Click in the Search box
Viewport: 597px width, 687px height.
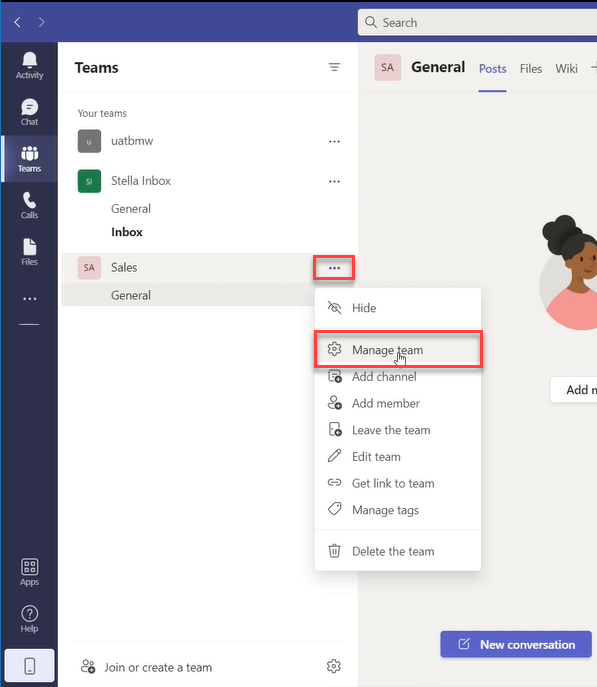pyautogui.click(x=477, y=22)
